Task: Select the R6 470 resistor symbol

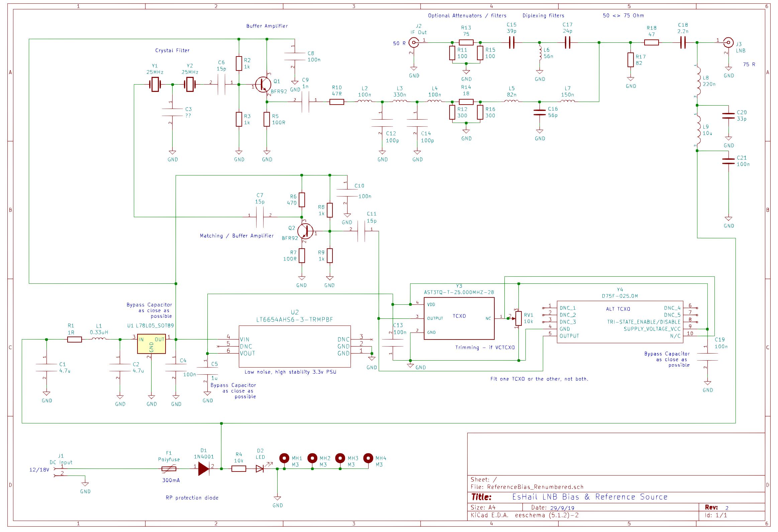Action: coord(302,199)
